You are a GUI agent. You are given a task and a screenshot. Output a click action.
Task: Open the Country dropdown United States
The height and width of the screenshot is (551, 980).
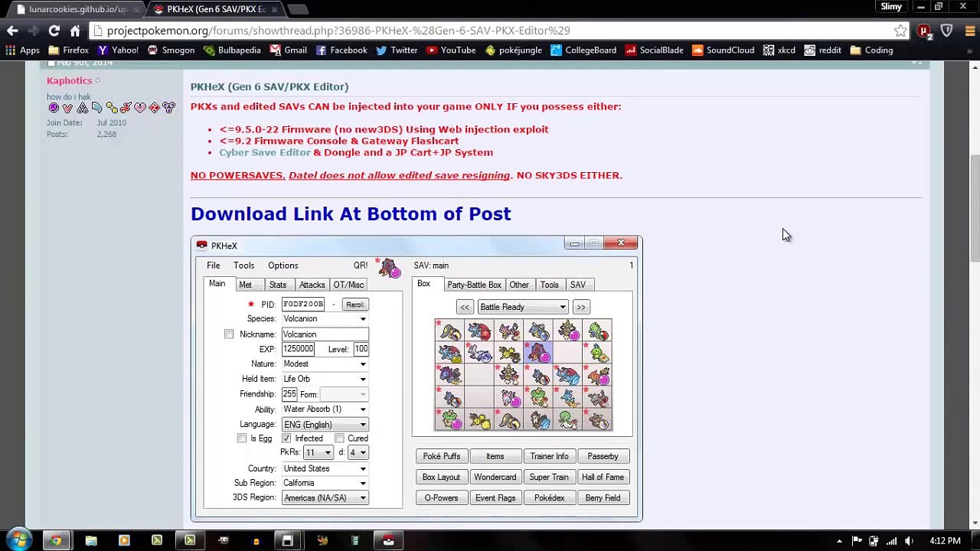[x=325, y=468]
